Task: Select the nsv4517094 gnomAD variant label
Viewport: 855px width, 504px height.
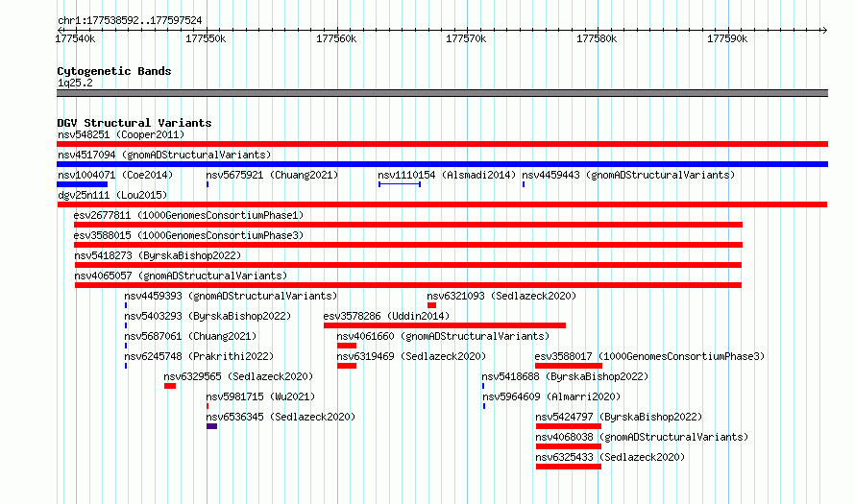Action: 164,155
